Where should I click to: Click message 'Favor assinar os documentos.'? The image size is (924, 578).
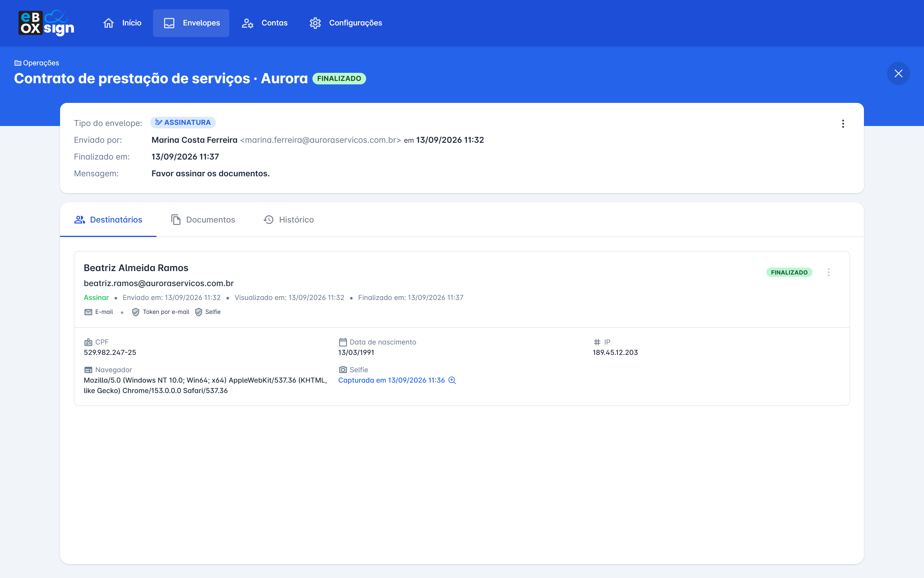click(x=210, y=174)
